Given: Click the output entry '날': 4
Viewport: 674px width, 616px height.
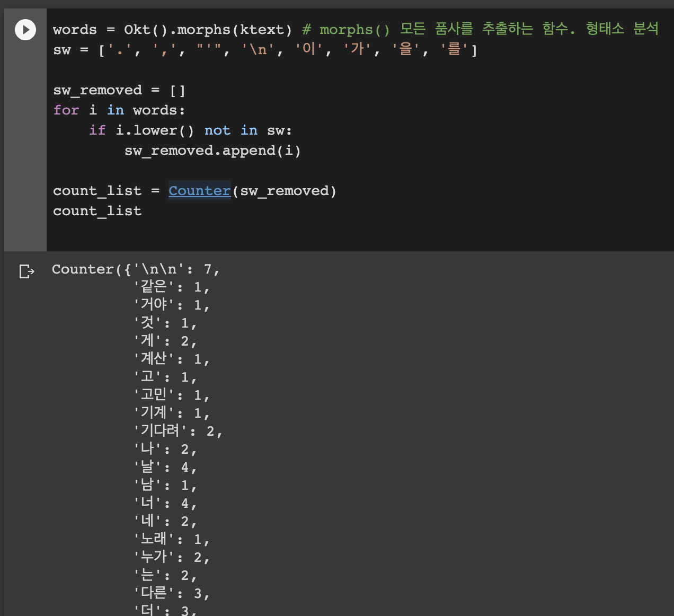Looking at the screenshot, I should [165, 468].
